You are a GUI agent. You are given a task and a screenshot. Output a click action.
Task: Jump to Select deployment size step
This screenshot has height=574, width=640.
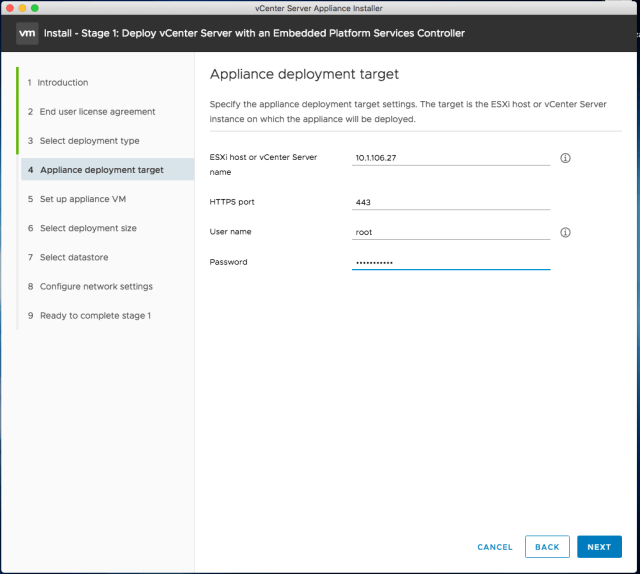coord(88,228)
